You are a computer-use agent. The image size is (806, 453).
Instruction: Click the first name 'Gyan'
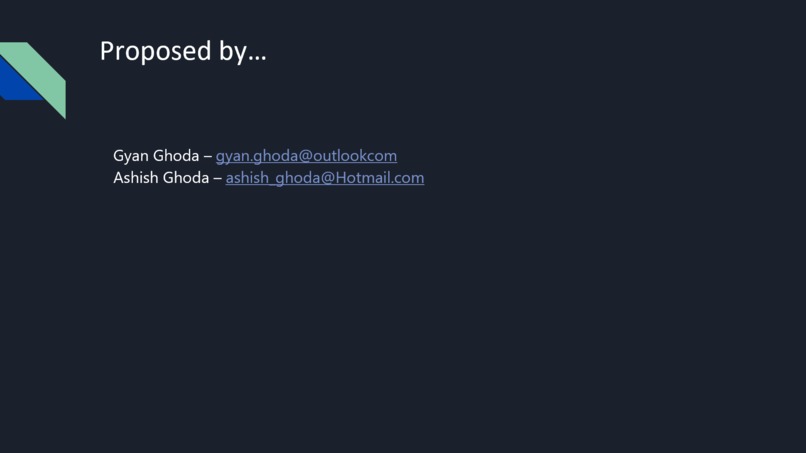tap(131, 156)
